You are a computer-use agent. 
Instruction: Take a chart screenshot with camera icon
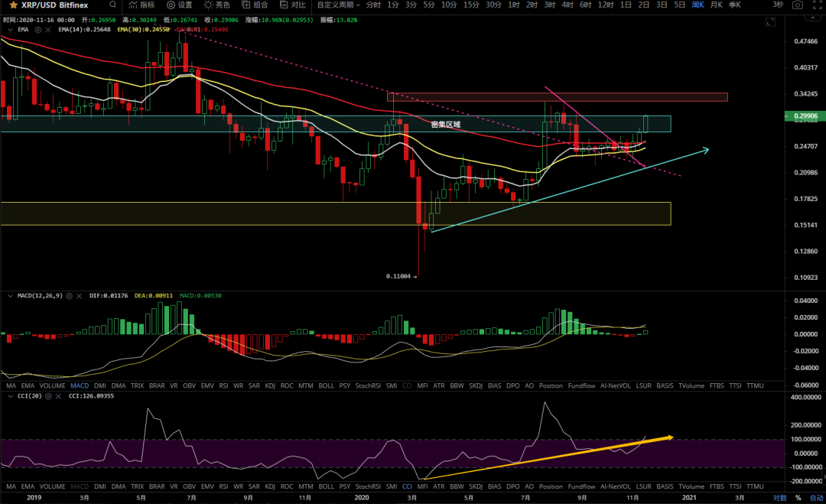point(798,5)
